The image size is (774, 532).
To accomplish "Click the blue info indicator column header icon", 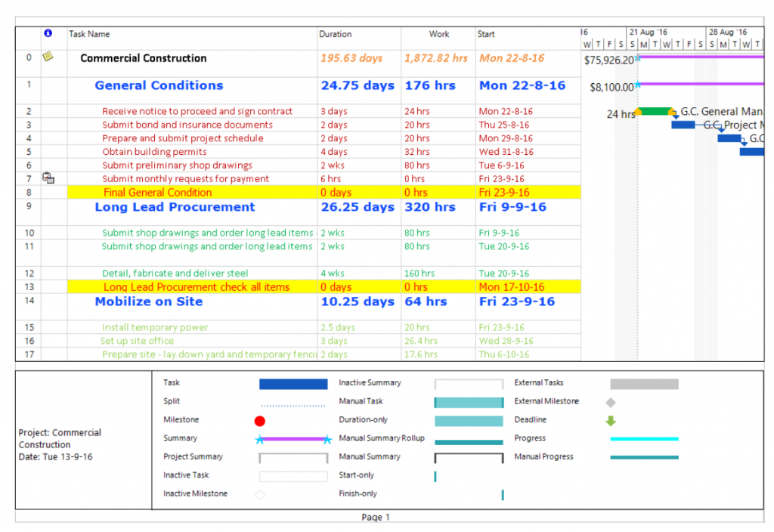I will [48, 34].
